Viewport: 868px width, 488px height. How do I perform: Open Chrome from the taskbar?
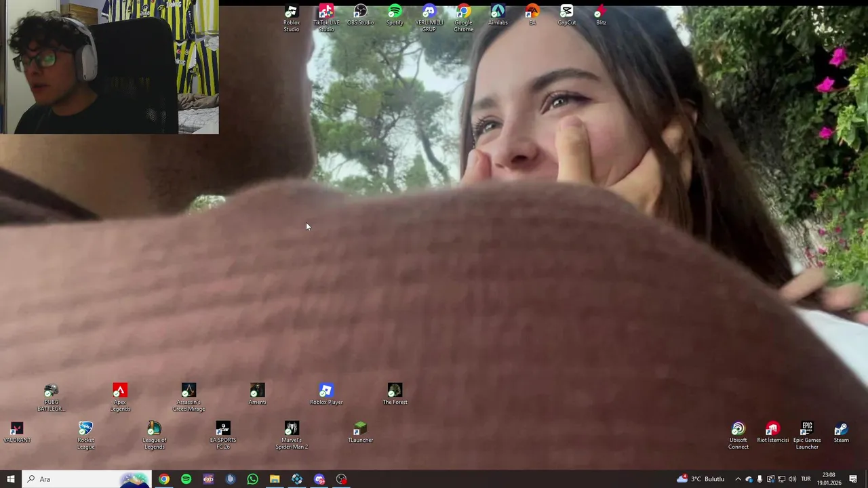[164, 479]
